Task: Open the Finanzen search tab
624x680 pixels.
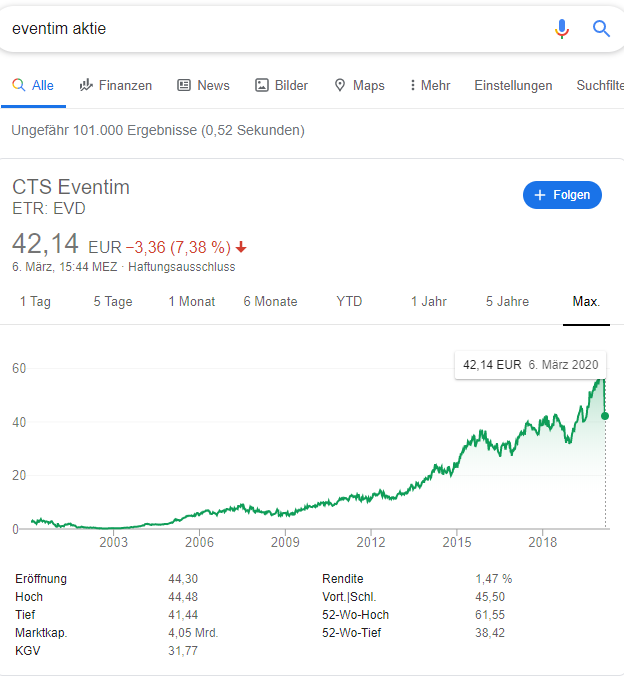Action: click(x=116, y=86)
